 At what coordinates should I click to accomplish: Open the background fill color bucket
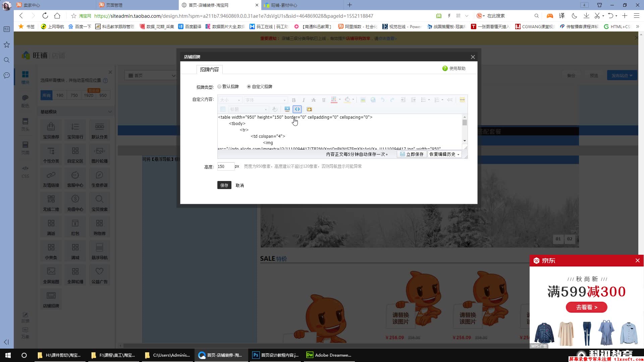tap(347, 100)
